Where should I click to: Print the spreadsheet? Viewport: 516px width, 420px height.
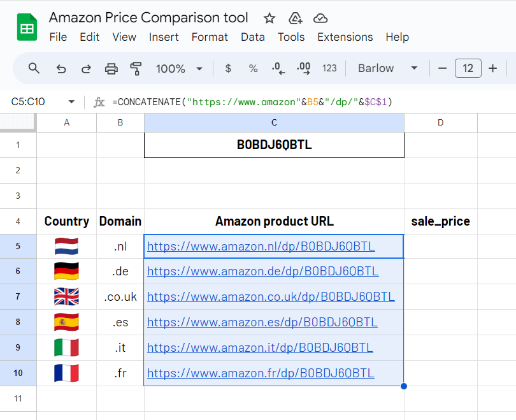111,68
